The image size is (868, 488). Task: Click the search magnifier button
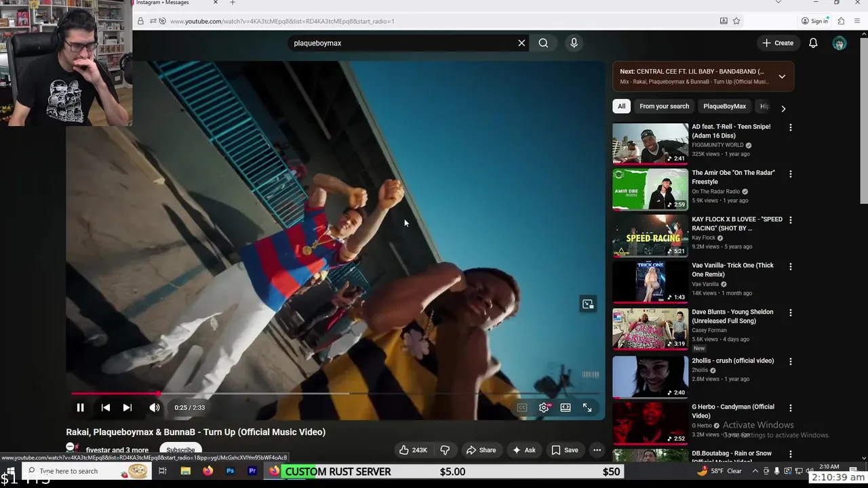(543, 43)
